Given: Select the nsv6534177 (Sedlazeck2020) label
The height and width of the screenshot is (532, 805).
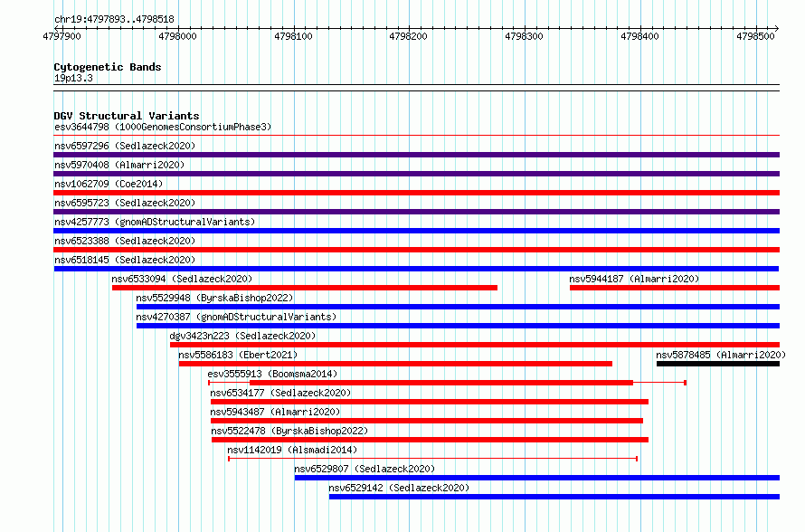Looking at the screenshot, I should coord(280,393).
